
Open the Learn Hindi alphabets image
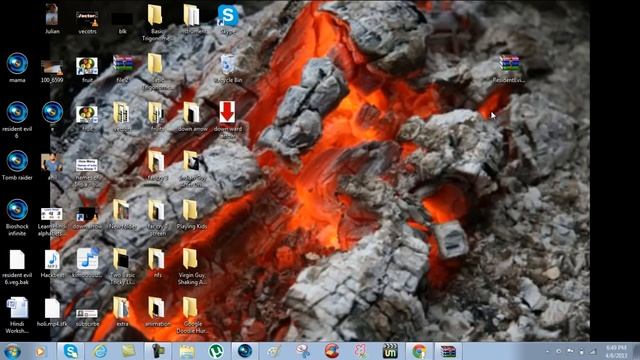[x=52, y=221]
